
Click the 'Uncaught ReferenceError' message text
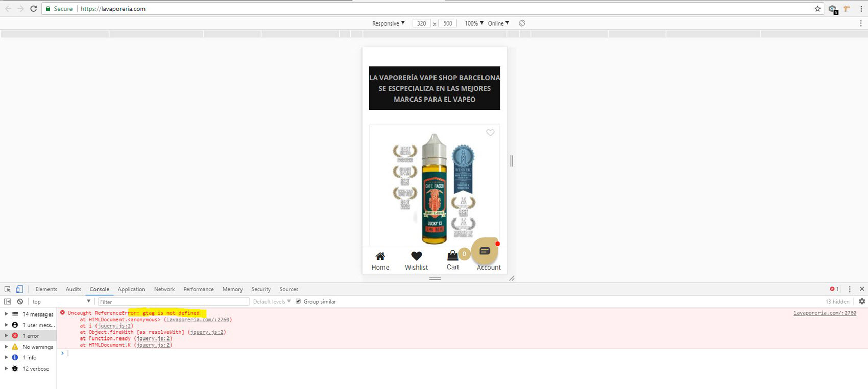click(134, 313)
